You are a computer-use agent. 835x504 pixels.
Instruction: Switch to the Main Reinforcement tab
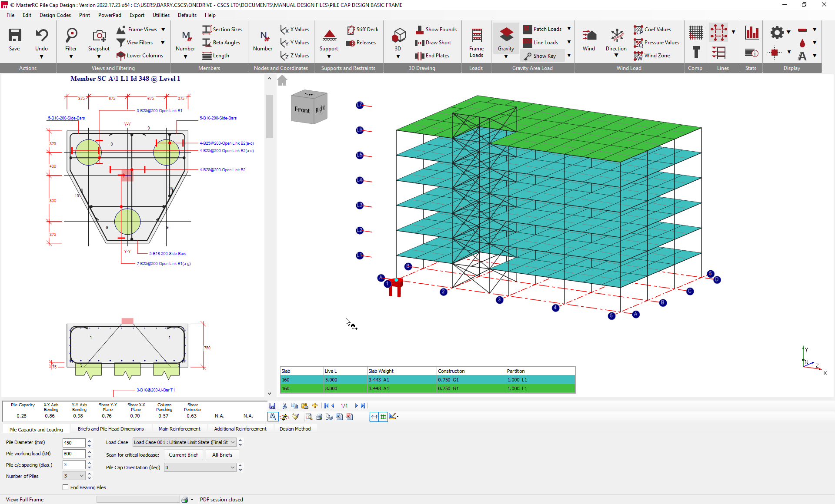tap(179, 429)
